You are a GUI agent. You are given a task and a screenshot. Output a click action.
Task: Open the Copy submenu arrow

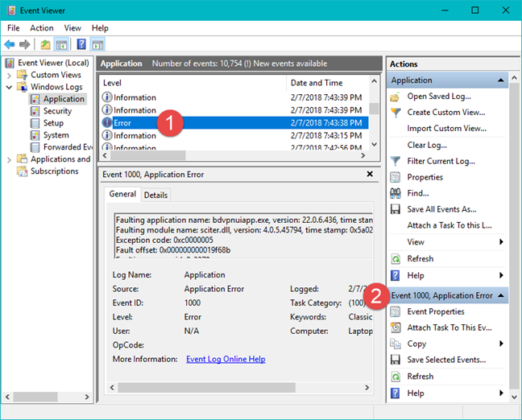501,344
